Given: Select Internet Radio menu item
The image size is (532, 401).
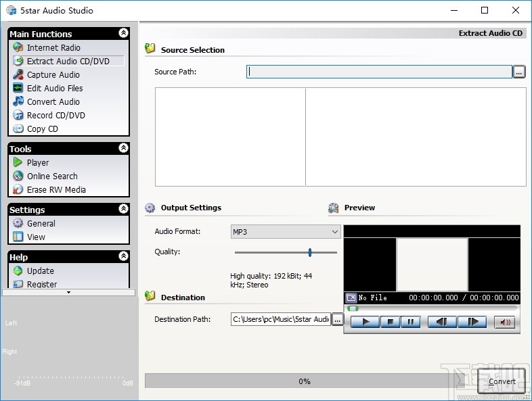Looking at the screenshot, I should point(53,47).
